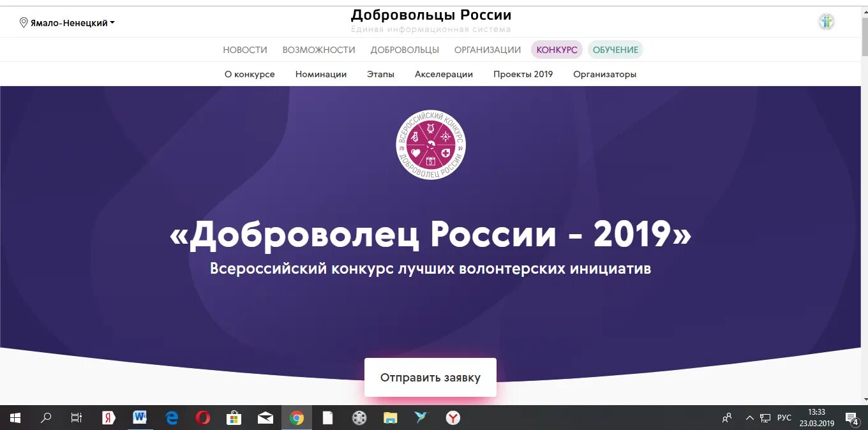
Task: Click the browser page vertical scrollbar
Action: (864, 204)
